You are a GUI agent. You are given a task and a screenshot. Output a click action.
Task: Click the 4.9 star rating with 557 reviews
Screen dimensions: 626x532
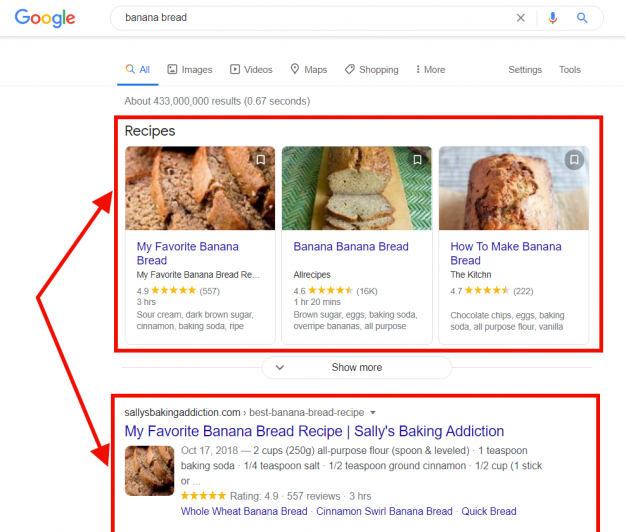[x=178, y=291]
